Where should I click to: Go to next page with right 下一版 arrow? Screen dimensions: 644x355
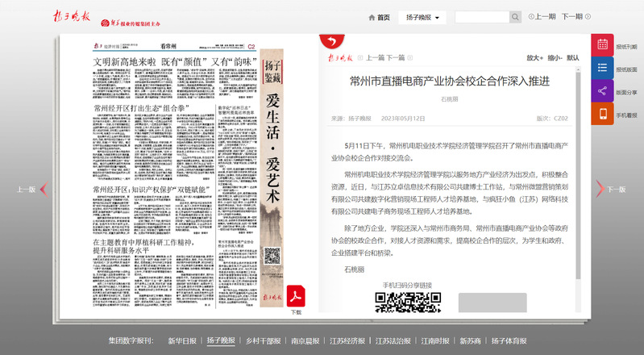coord(600,190)
